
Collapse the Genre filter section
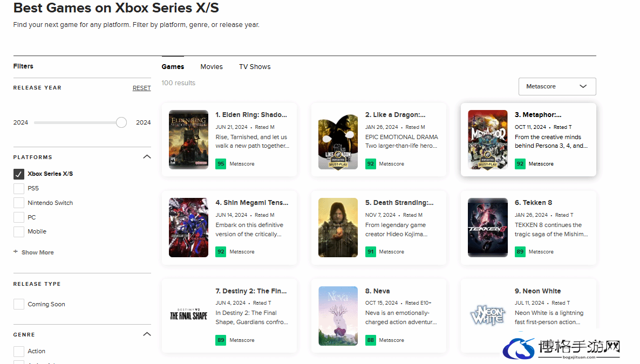coord(147,334)
